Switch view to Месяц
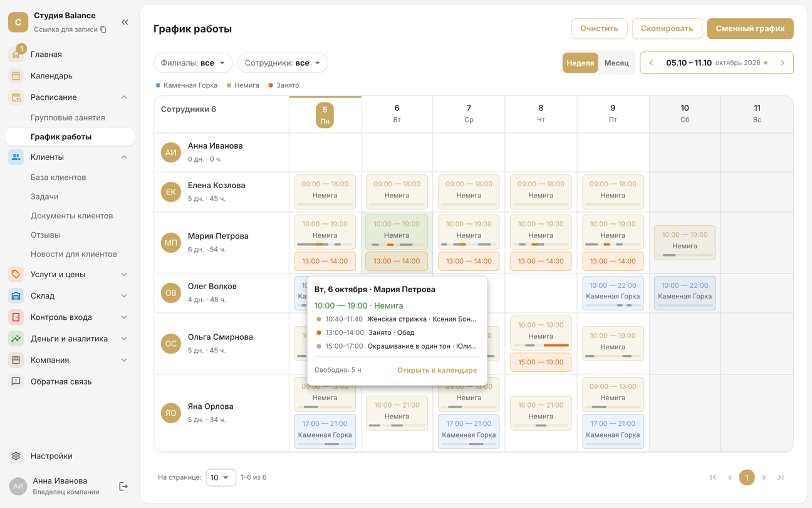This screenshot has height=508, width=812. (x=617, y=63)
